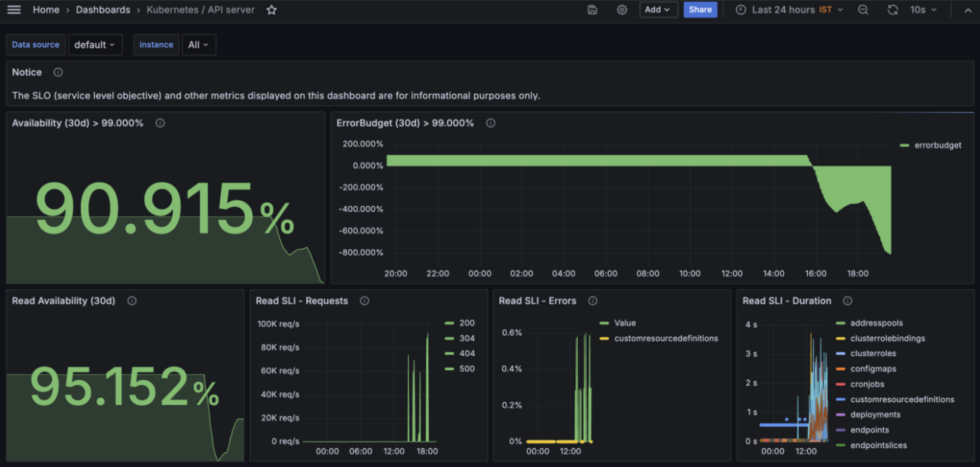Toggle customresourcedefinitions in Errors legend

pos(666,338)
